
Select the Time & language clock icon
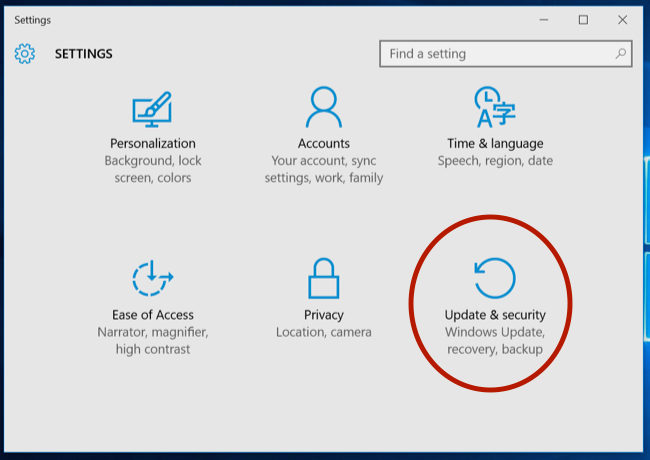pyautogui.click(x=494, y=108)
